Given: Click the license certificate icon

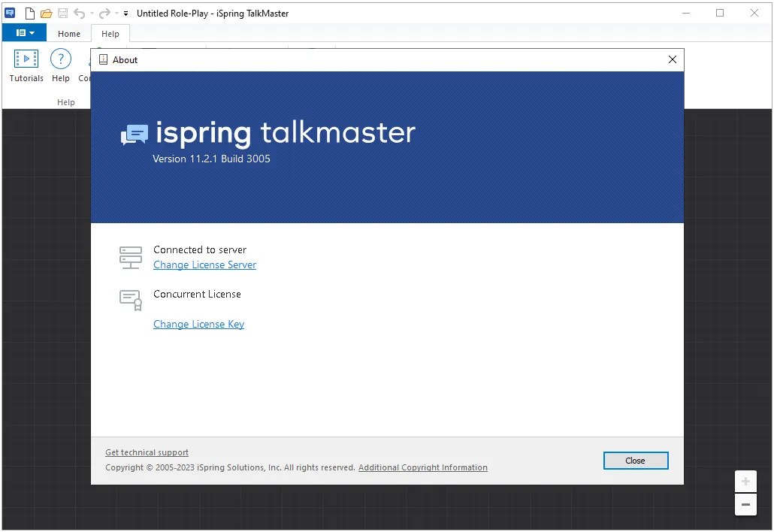Looking at the screenshot, I should [x=131, y=300].
